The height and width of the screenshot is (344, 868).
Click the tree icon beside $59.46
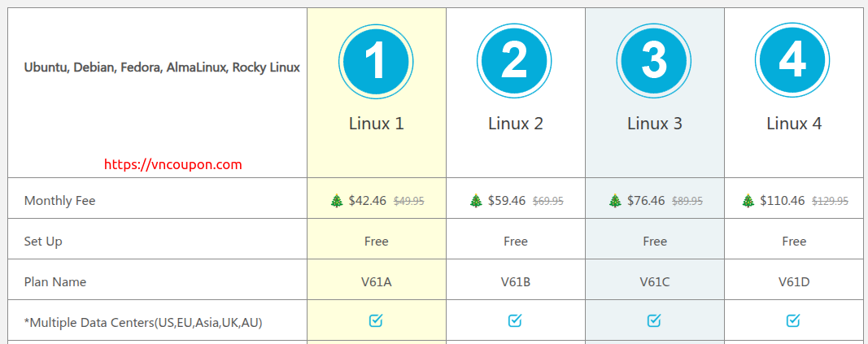click(x=476, y=201)
